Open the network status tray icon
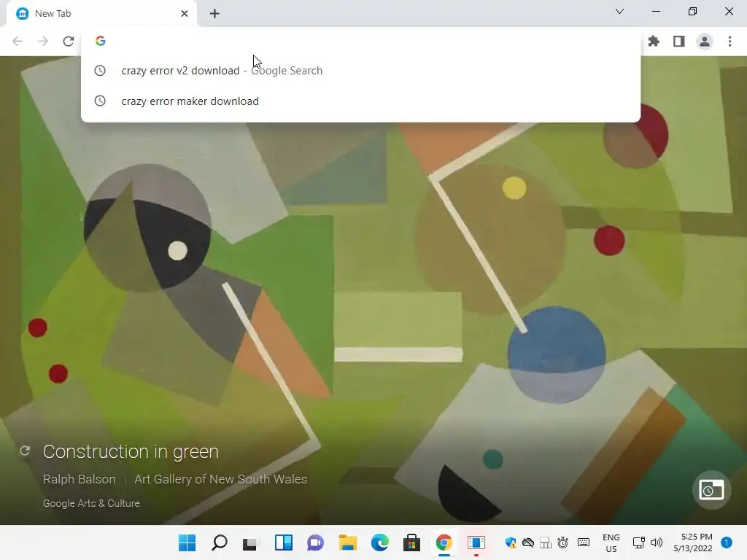The image size is (747, 560). (x=638, y=542)
